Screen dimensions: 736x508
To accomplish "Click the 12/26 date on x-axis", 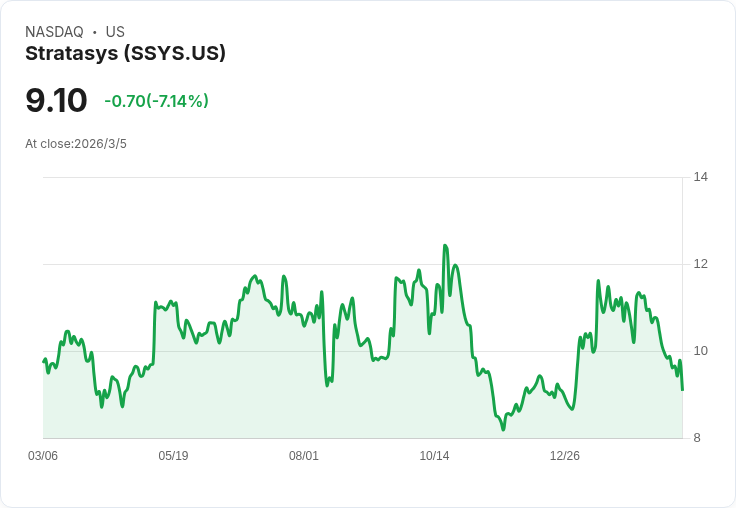I will (565, 456).
